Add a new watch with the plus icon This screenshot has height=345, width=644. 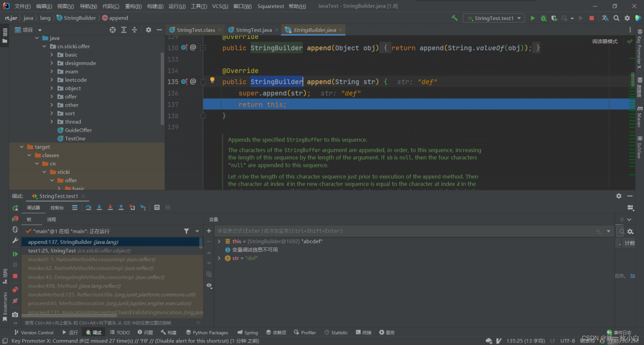click(x=209, y=231)
